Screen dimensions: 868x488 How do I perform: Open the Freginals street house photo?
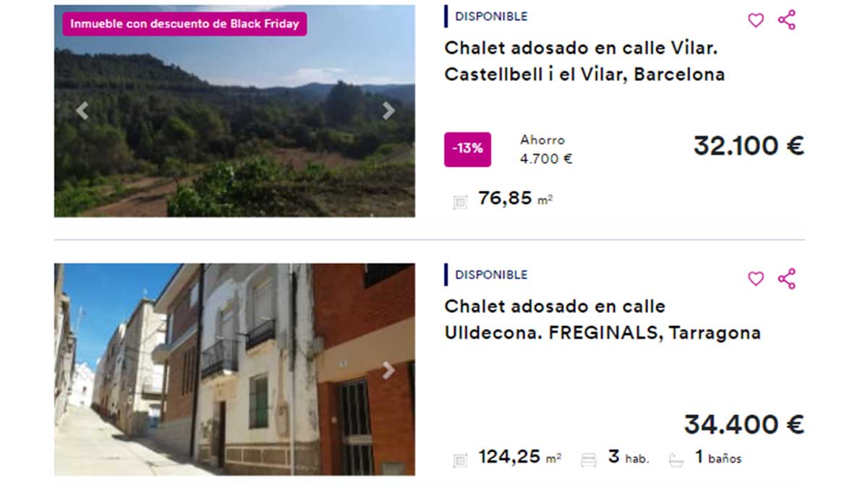(x=234, y=369)
